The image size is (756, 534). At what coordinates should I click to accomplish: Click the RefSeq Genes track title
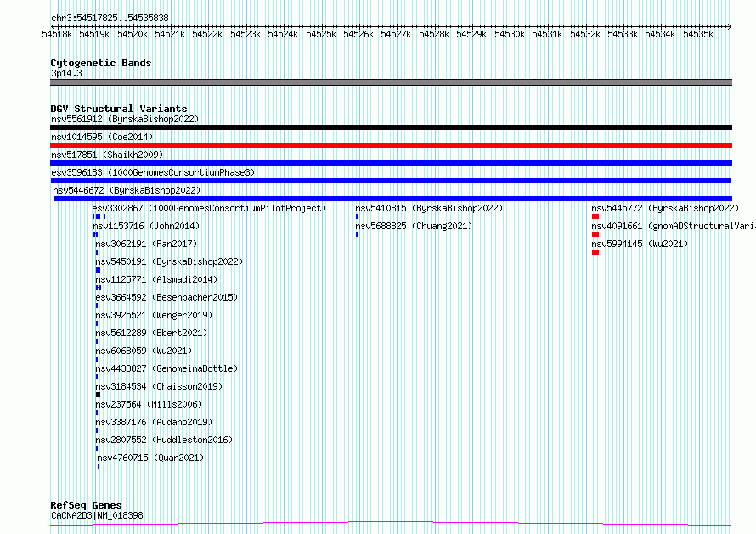pyautogui.click(x=86, y=505)
